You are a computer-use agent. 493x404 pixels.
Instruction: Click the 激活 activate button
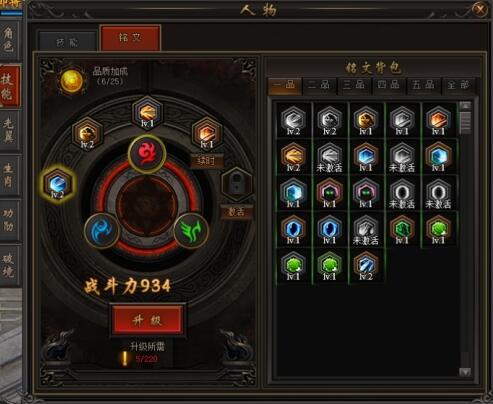[236, 212]
